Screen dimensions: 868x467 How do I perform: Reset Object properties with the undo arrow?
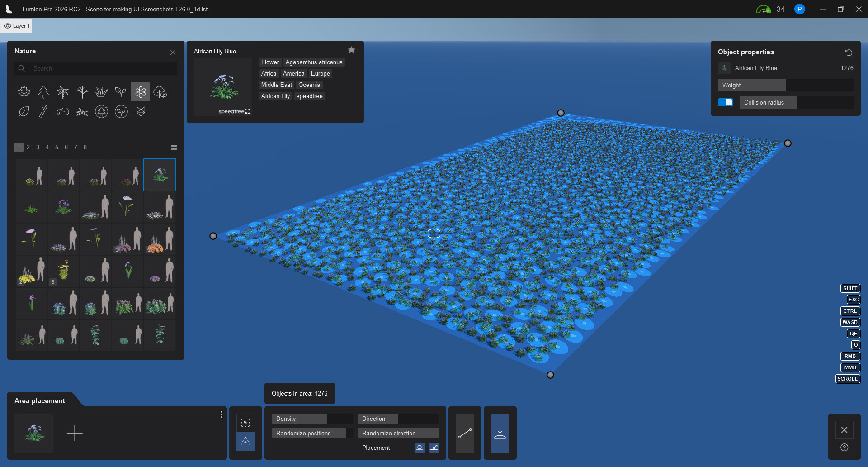(x=849, y=52)
